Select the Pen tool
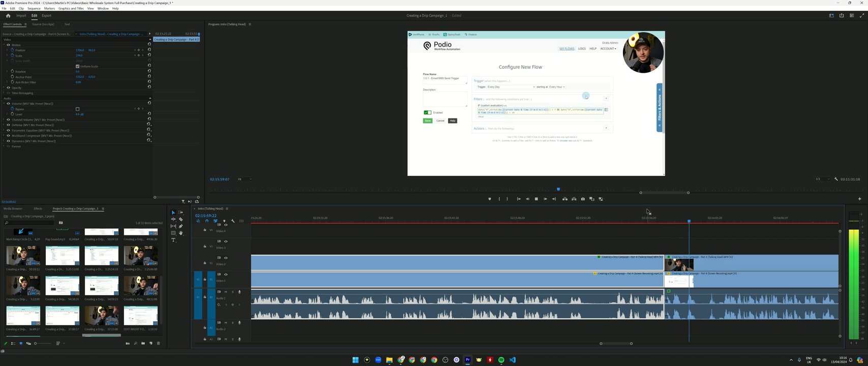Screen dimensions: 868x366 181,226
